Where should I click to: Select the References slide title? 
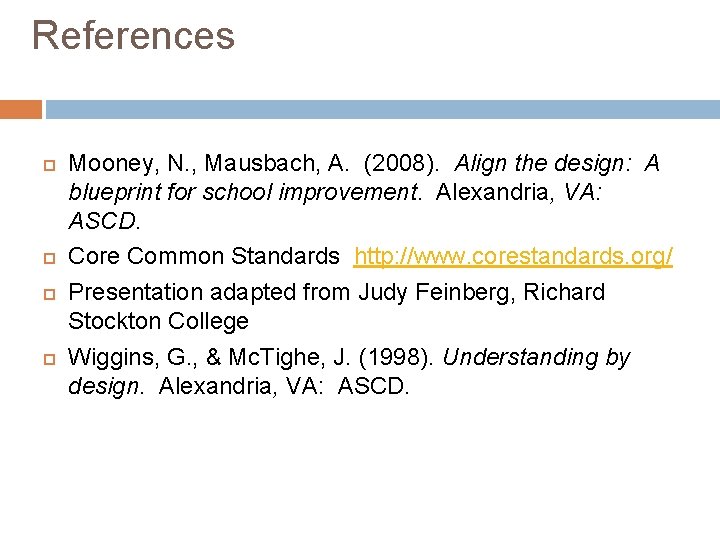pyautogui.click(x=133, y=35)
